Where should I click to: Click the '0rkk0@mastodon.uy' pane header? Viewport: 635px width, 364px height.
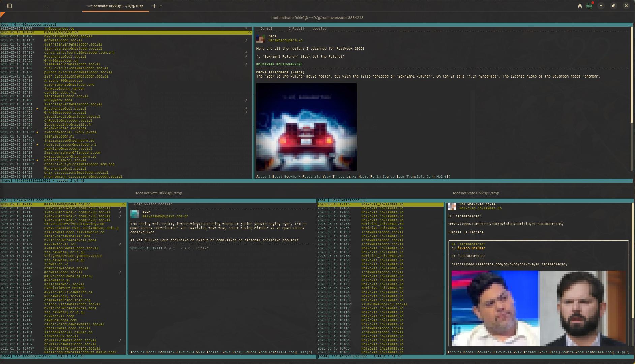click(x=349, y=200)
